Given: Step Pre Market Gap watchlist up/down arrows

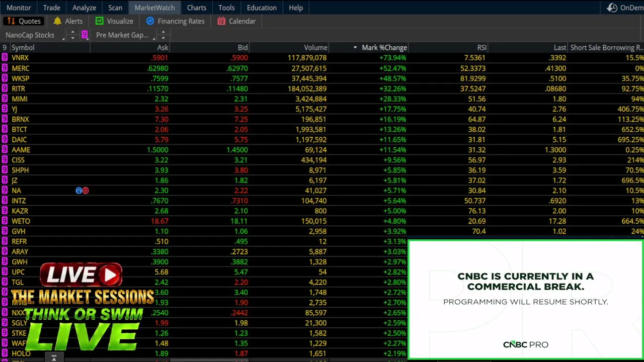Looking at the screenshot, I should (x=163, y=35).
